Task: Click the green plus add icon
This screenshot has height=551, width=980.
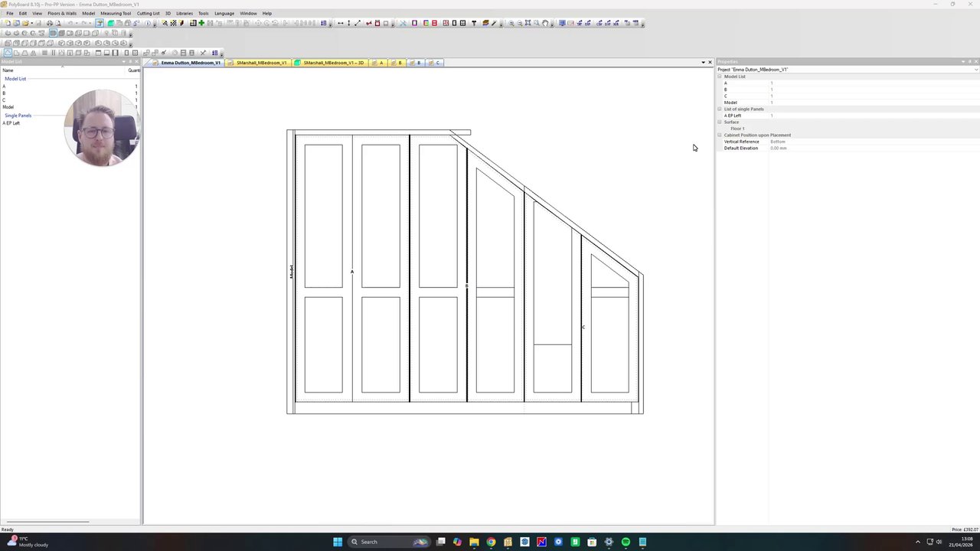Action: pyautogui.click(x=201, y=23)
